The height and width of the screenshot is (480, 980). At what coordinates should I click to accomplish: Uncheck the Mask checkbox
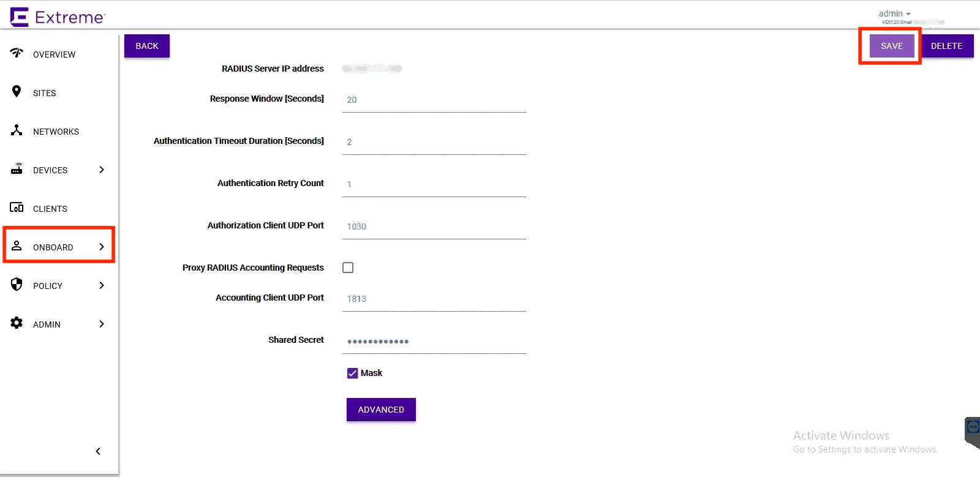(x=352, y=373)
